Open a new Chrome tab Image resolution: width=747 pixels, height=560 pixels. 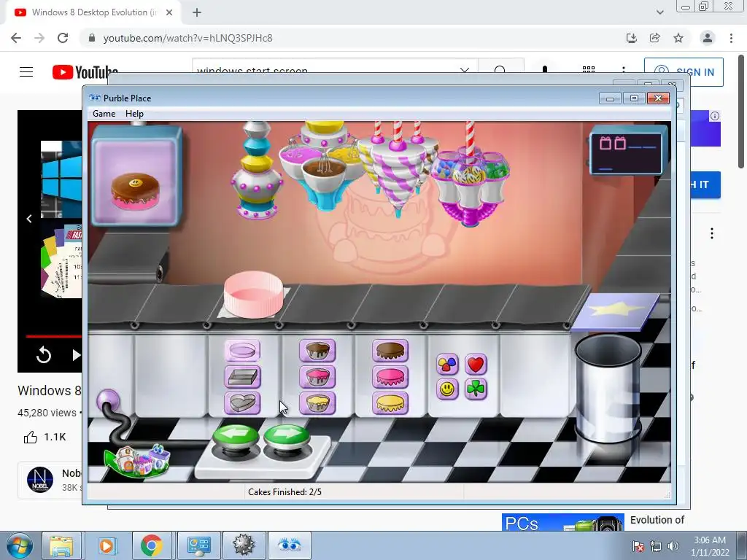197,12
